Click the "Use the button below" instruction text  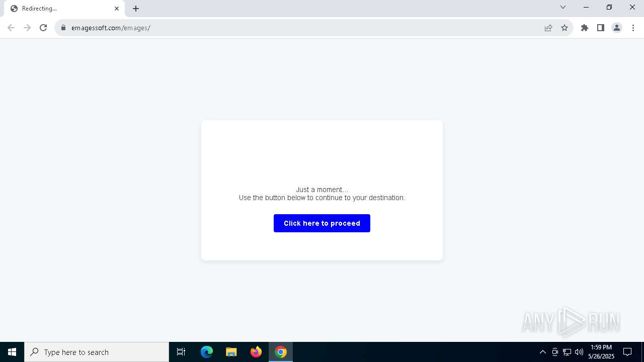(322, 198)
